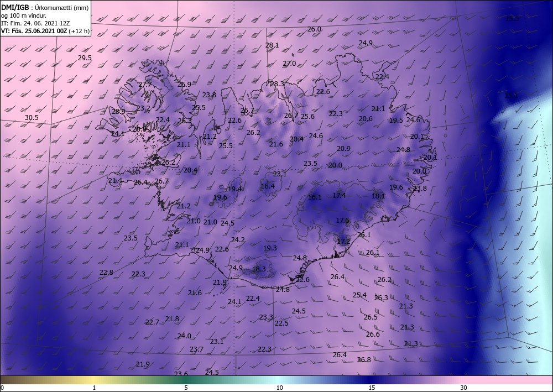Click the 28.3 map value
This screenshot has height=392, width=553.
pos(277,84)
